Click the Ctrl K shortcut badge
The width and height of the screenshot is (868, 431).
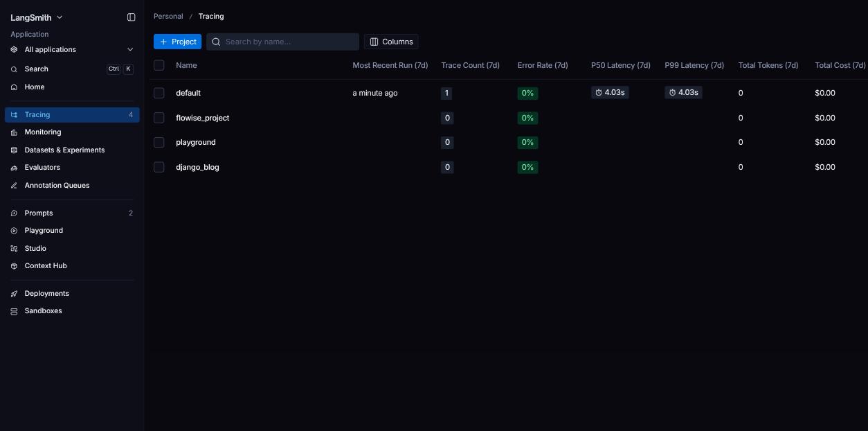(x=120, y=69)
